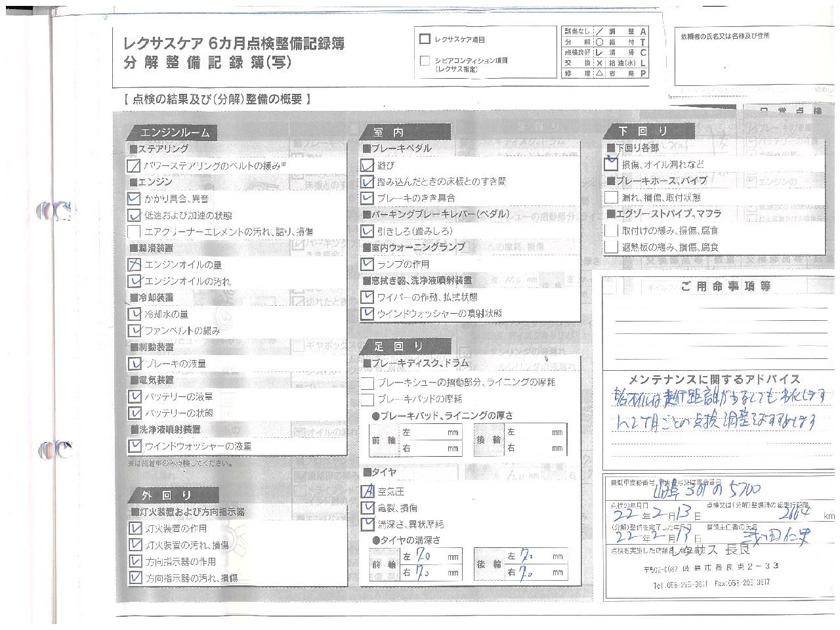Toggle ウインドウォッシャーの噴射状態 checkbox
840x630 pixels.
pos(367,314)
